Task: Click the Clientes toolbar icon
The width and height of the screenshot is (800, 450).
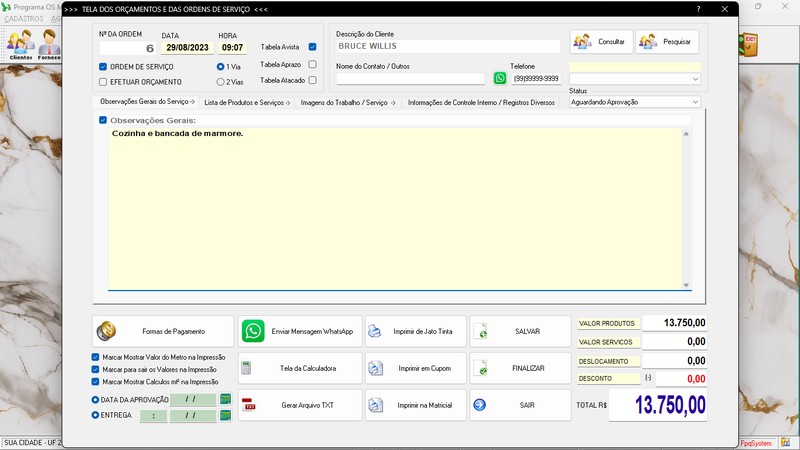Action: click(20, 45)
